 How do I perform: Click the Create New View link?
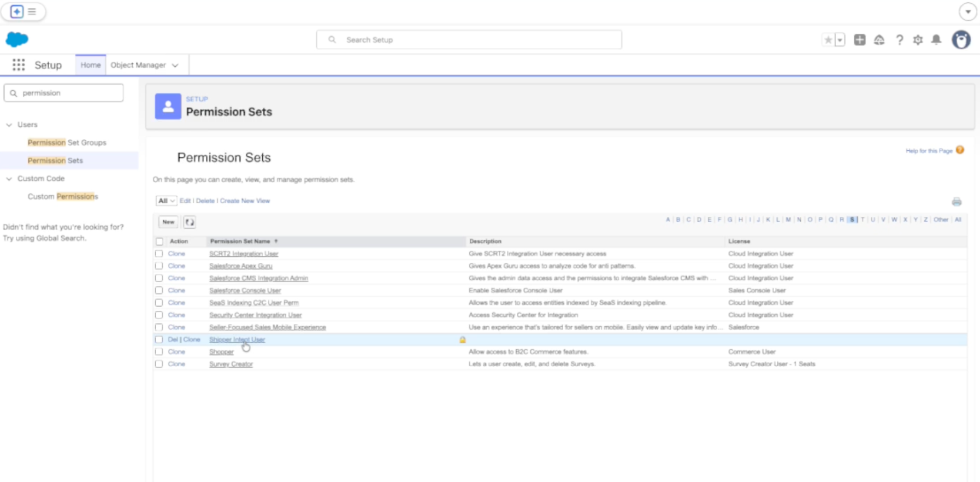pos(245,201)
